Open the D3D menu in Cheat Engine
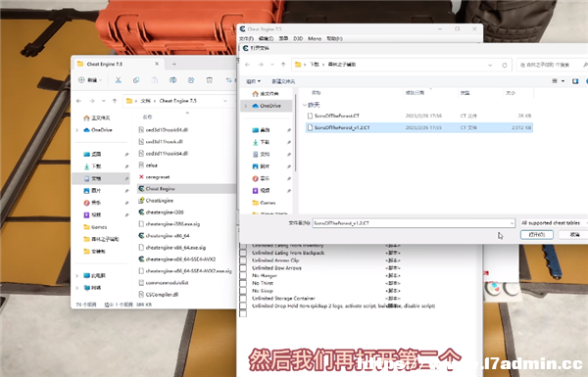Viewport: 588px width, 377px height. point(298,38)
